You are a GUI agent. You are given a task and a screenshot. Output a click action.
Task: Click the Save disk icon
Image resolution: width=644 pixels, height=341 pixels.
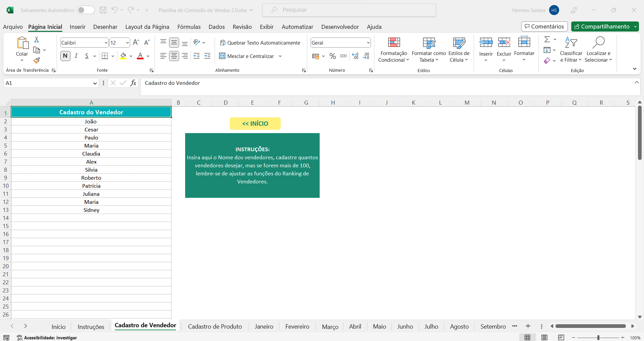coord(103,10)
